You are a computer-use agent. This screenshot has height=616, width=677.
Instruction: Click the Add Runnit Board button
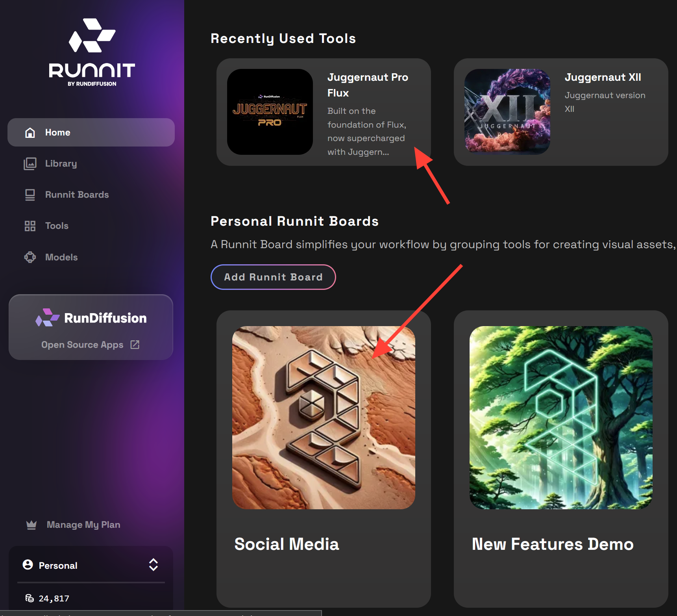click(273, 277)
